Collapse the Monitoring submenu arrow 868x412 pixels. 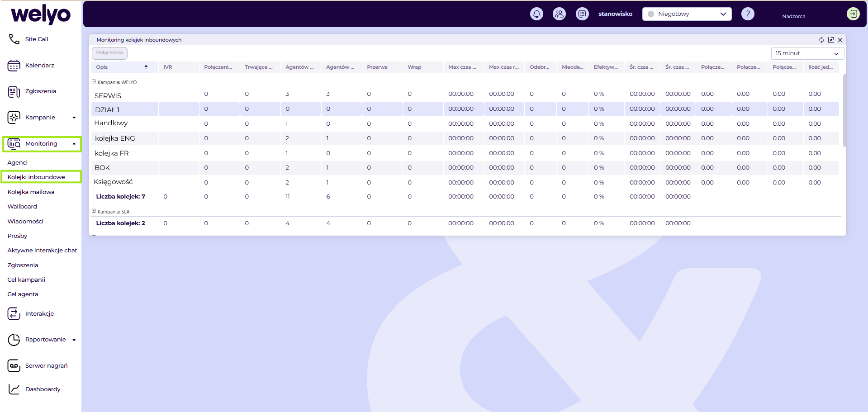tap(74, 144)
